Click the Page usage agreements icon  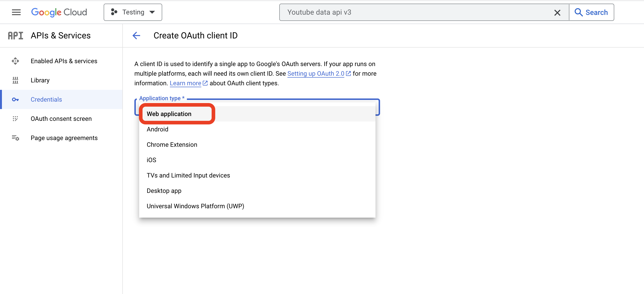coord(16,138)
